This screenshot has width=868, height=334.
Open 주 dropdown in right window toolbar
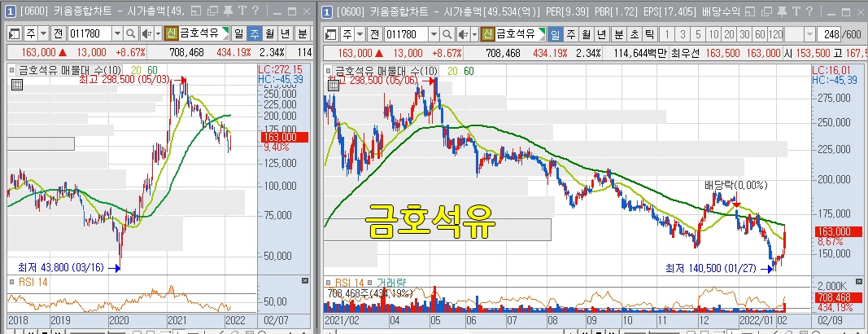360,34
